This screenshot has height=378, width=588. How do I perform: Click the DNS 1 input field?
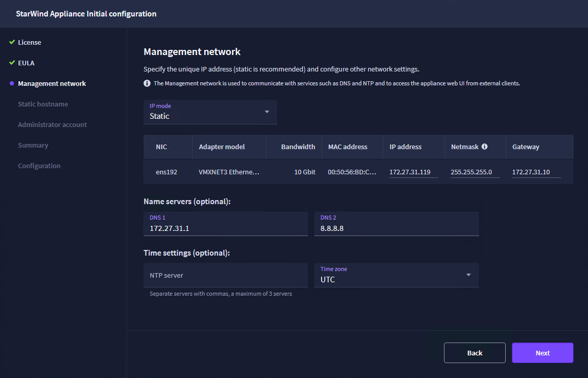coord(226,224)
